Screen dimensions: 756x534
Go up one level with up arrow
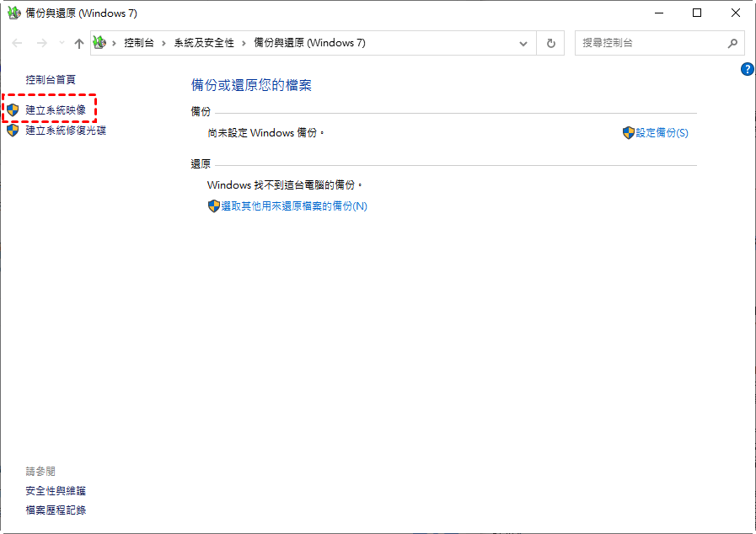point(78,43)
